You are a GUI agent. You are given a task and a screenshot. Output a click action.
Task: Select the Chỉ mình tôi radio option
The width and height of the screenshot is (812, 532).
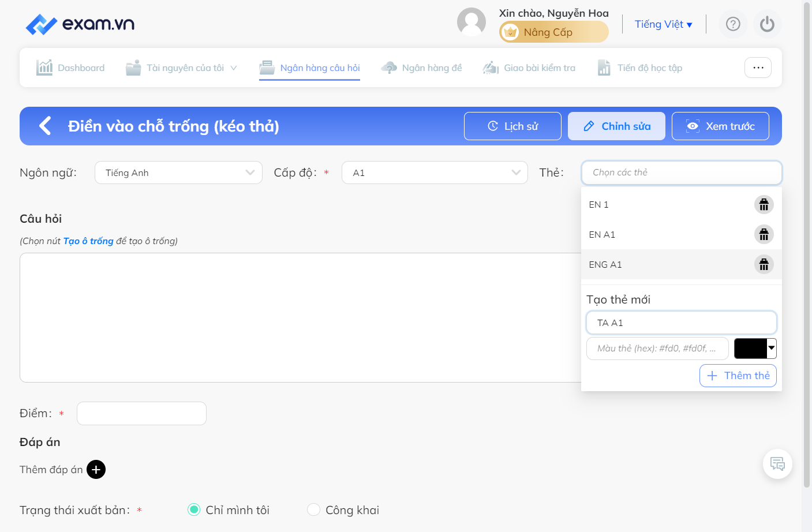point(194,509)
